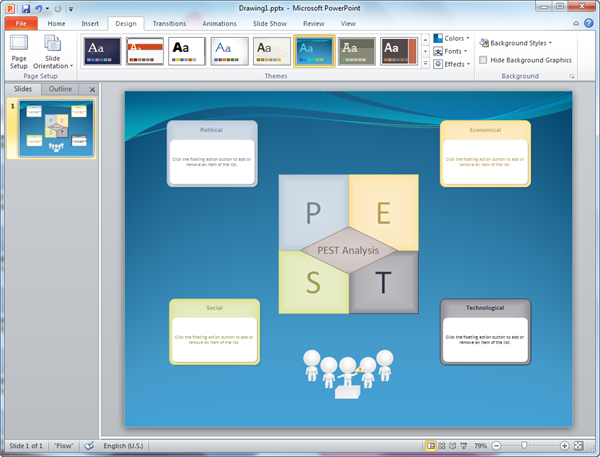Image resolution: width=600 pixels, height=457 pixels.
Task: Open the theme Fonts dropdown
Action: (x=451, y=51)
